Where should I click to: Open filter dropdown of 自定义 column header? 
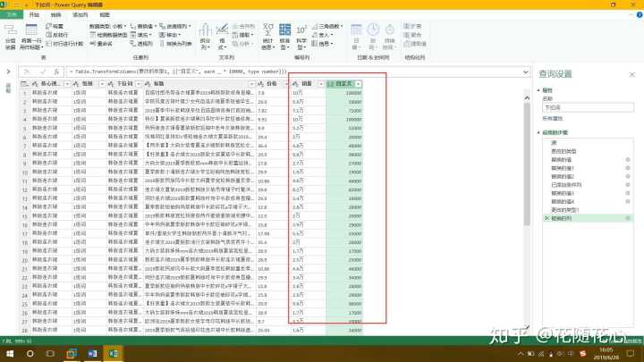359,84
